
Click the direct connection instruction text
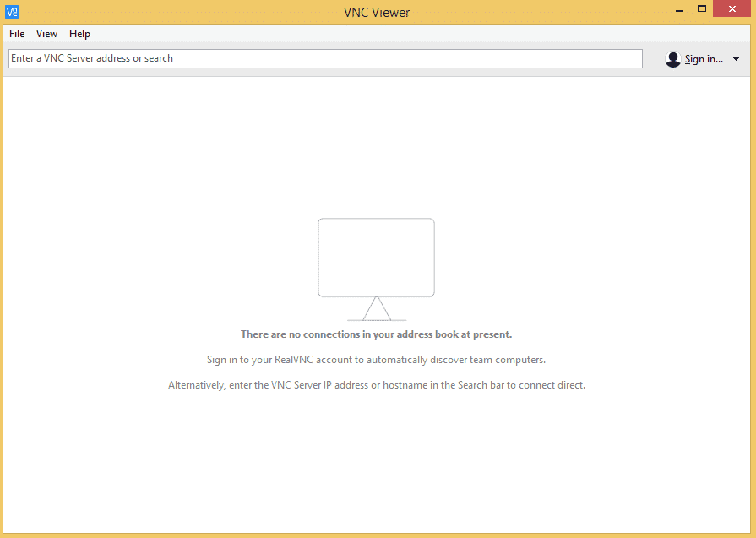pyautogui.click(x=376, y=384)
